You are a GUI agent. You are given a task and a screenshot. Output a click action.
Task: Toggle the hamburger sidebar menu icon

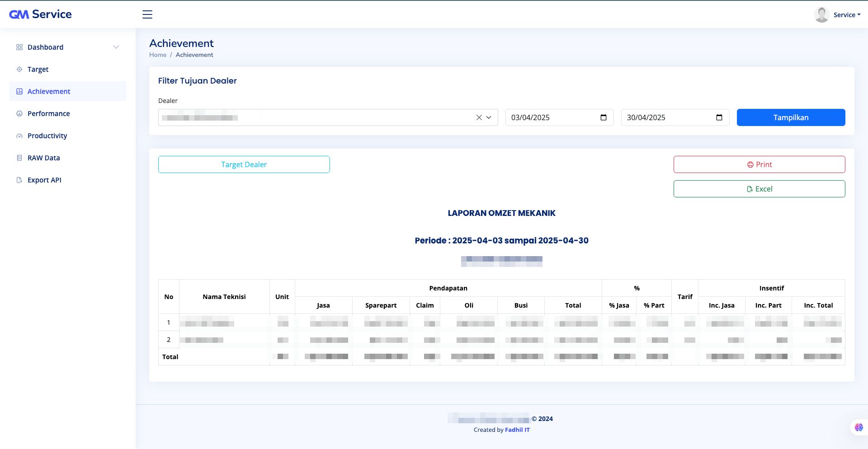click(147, 14)
